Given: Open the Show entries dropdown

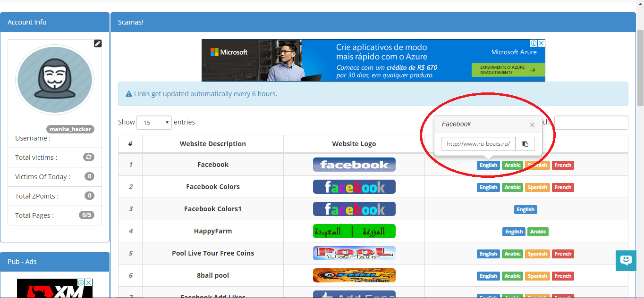Looking at the screenshot, I should coord(154,122).
